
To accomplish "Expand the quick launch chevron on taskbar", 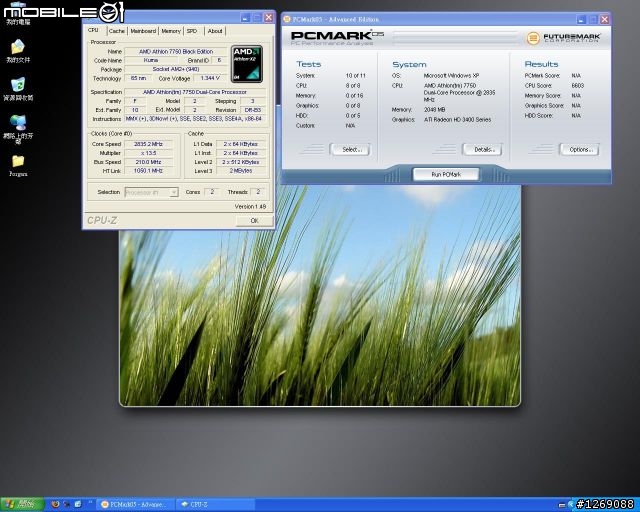I will point(90,503).
